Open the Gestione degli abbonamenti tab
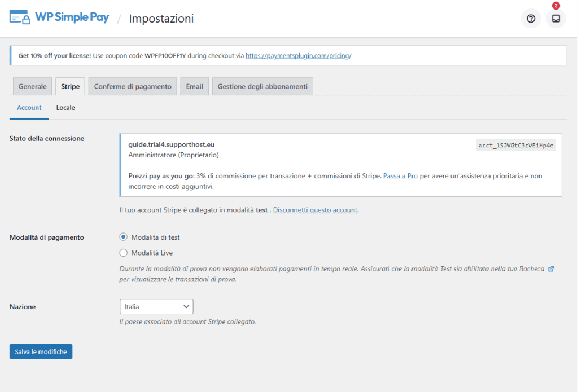This screenshot has width=578, height=392. (262, 86)
